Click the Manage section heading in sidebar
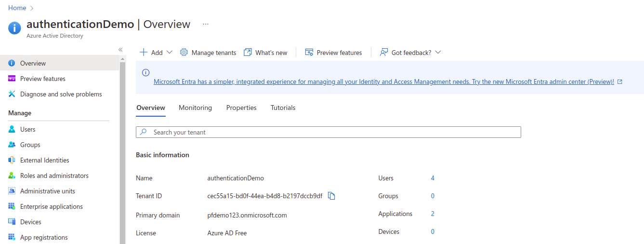644x244 pixels. click(20, 113)
